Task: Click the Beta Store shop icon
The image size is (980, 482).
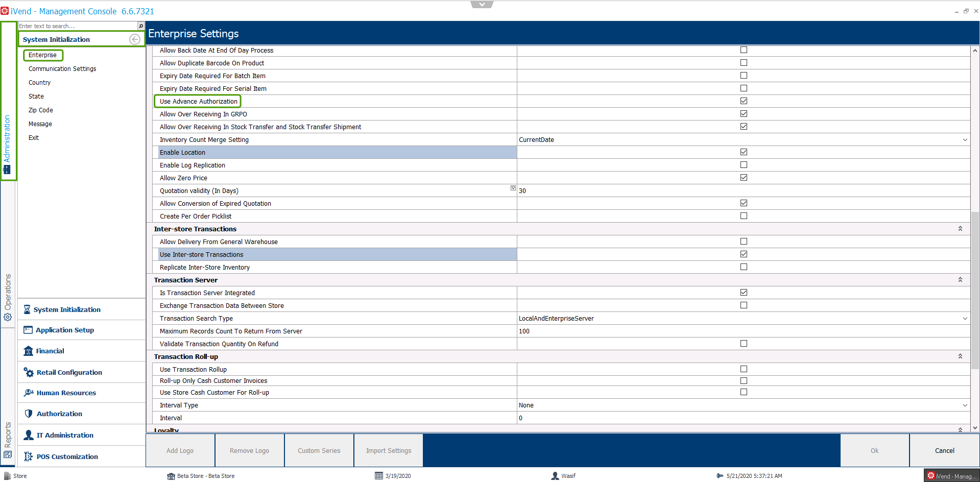Action: 171,476
